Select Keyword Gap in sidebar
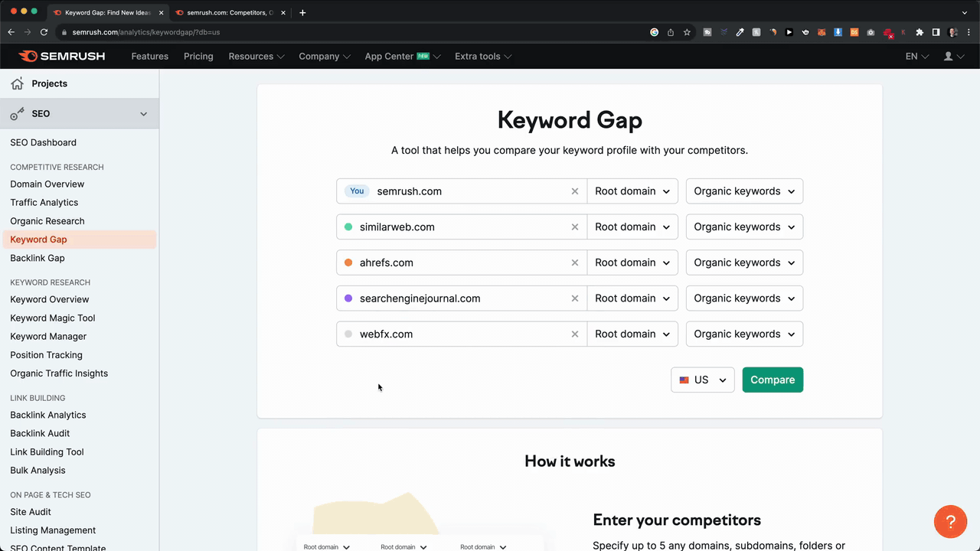This screenshot has width=980, height=551. [80, 240]
